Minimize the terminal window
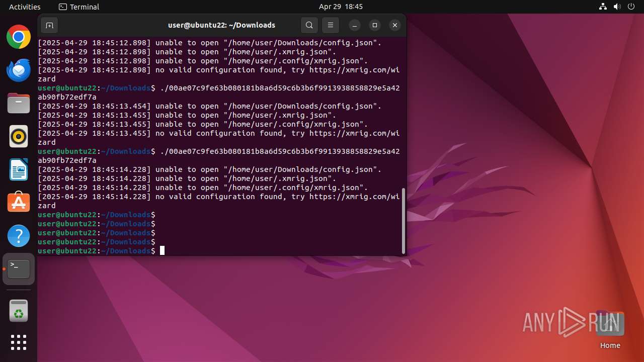 pyautogui.click(x=355, y=25)
